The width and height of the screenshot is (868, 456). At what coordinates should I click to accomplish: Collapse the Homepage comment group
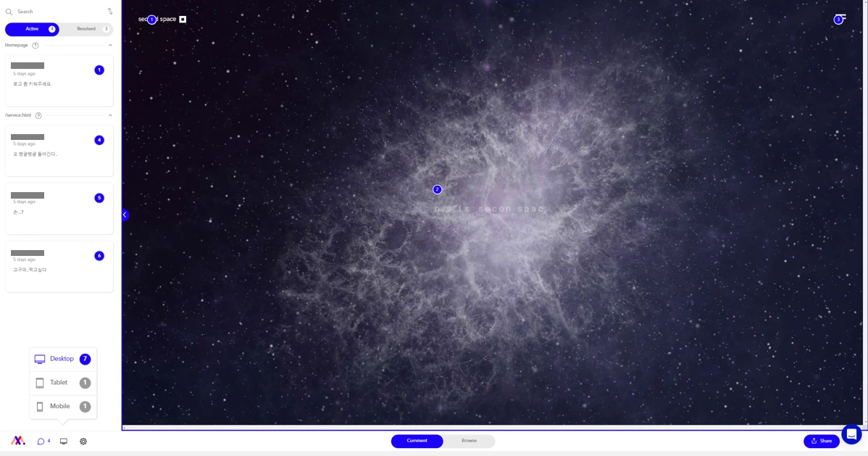[110, 46]
